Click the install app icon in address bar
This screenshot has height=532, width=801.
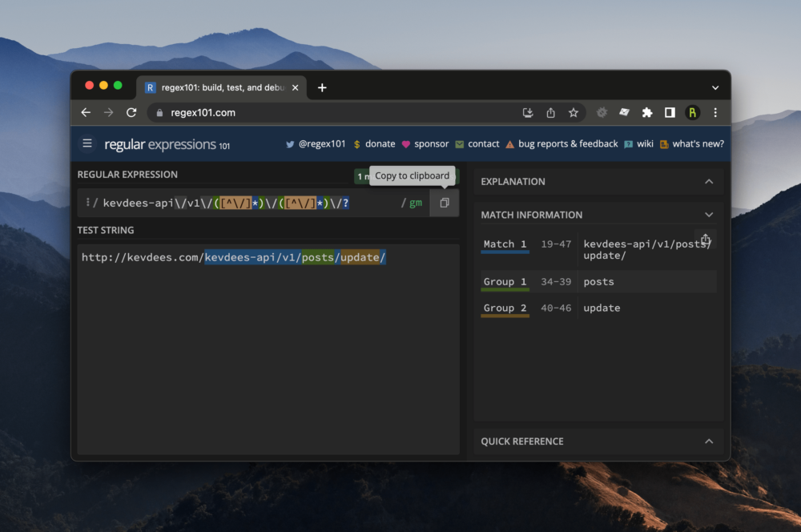click(528, 113)
